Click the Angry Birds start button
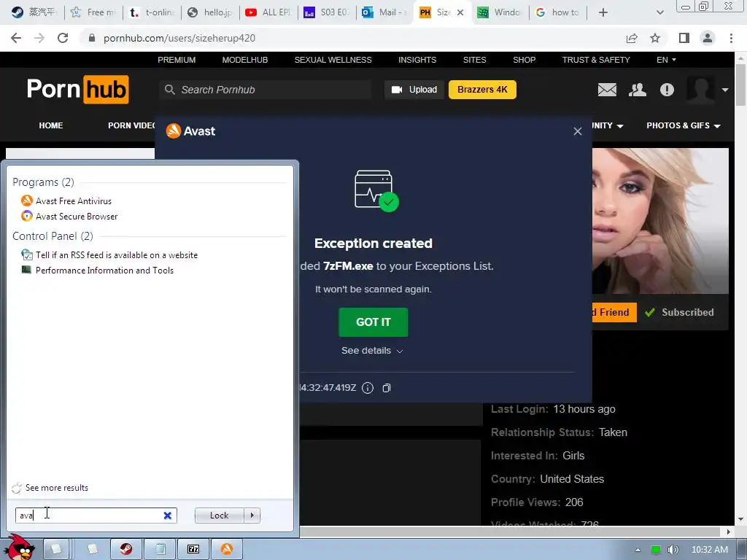 tap(20, 548)
